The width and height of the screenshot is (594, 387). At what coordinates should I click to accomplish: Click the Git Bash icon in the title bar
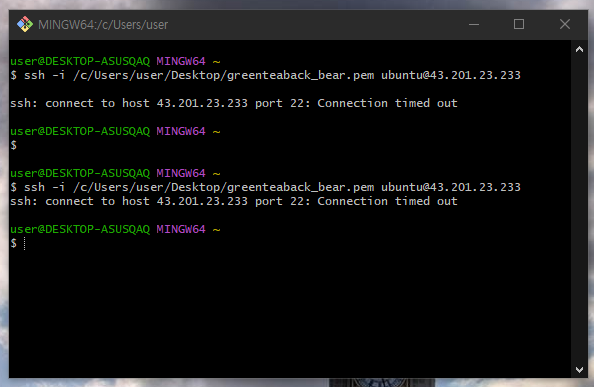click(x=25, y=24)
